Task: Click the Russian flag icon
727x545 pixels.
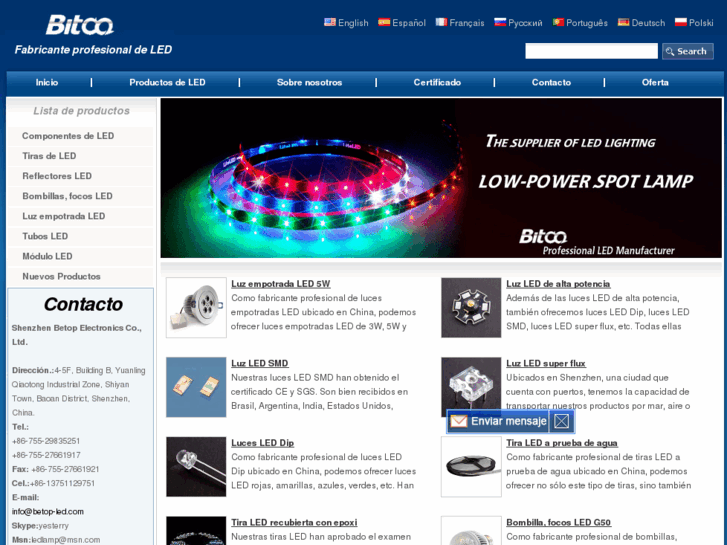Action: point(500,22)
